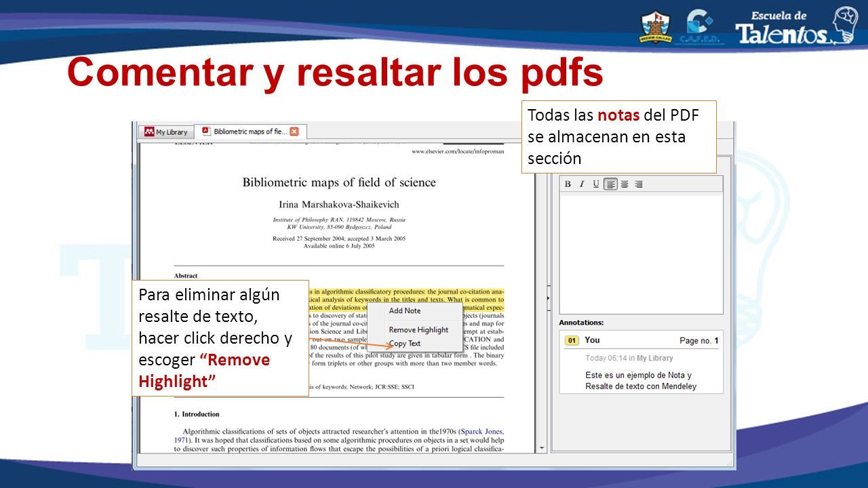This screenshot has width=868, height=488.
Task: Choose Remove Highlight in context menu
Action: [418, 330]
